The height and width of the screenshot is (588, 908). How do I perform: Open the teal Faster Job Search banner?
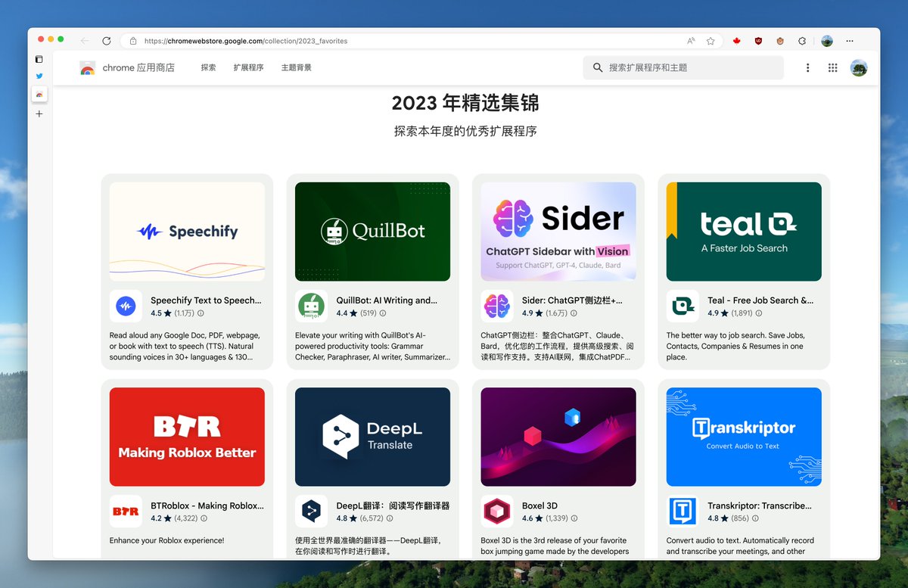[x=744, y=232]
